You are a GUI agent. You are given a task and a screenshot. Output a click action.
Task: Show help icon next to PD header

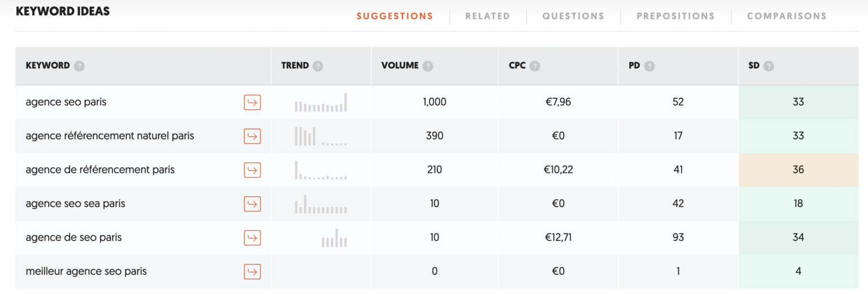[x=650, y=66]
